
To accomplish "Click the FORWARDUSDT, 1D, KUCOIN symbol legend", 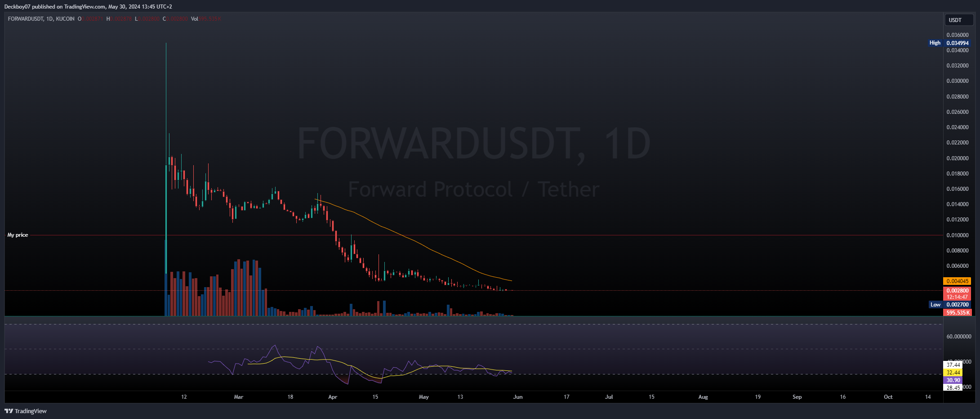I will [41, 19].
